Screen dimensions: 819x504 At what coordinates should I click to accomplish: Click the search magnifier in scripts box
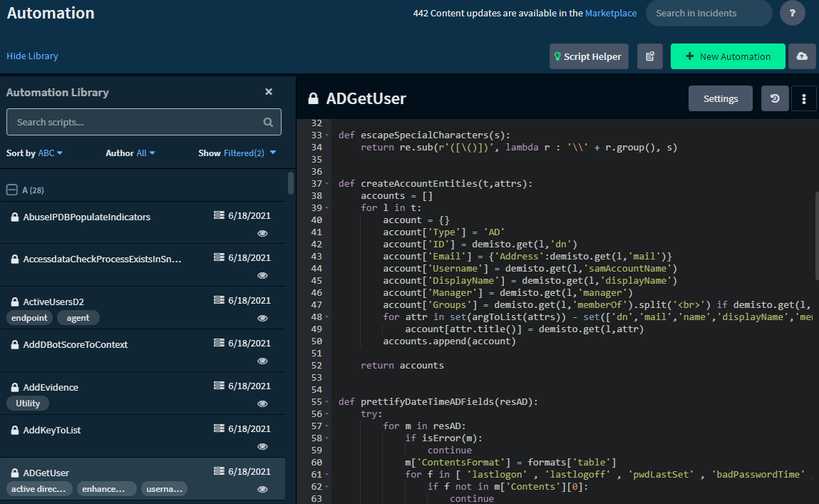pyautogui.click(x=268, y=122)
